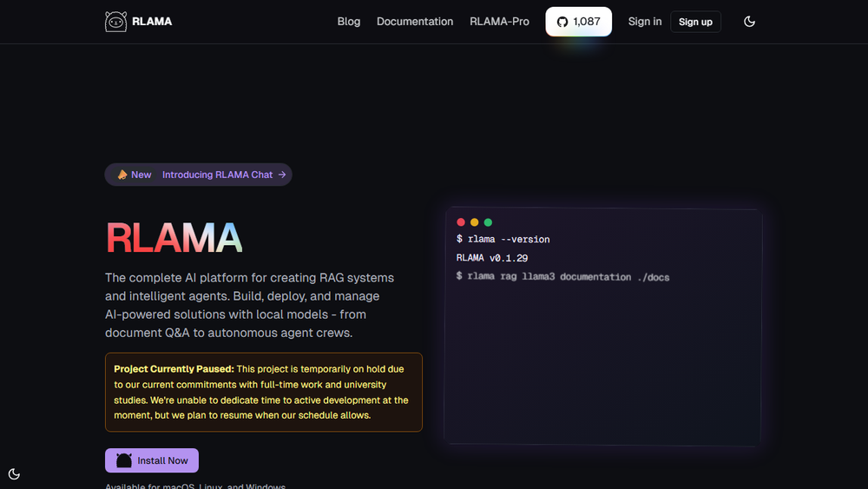Click the GitHub octocat icon
868x489 pixels.
click(562, 22)
